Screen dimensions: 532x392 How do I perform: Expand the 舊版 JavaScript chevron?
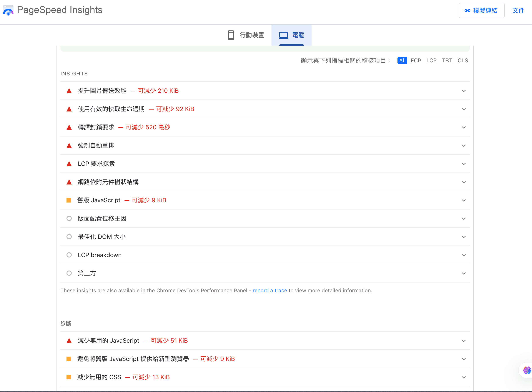click(x=464, y=201)
